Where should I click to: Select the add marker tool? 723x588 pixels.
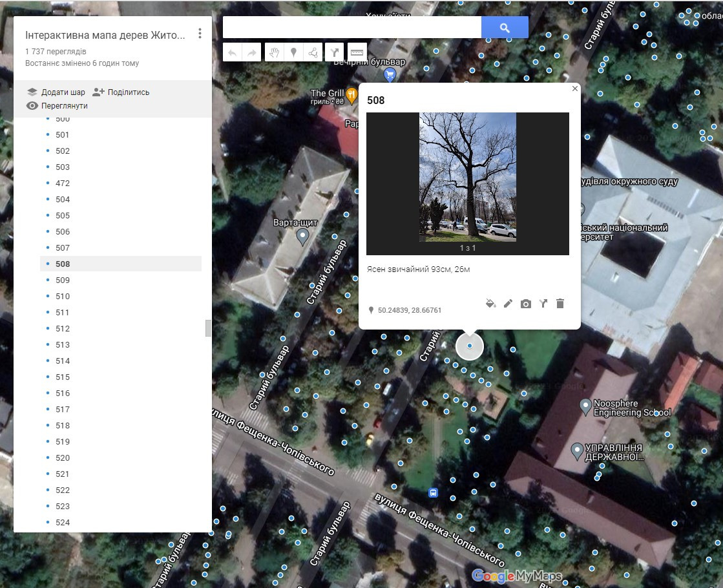[x=293, y=52]
